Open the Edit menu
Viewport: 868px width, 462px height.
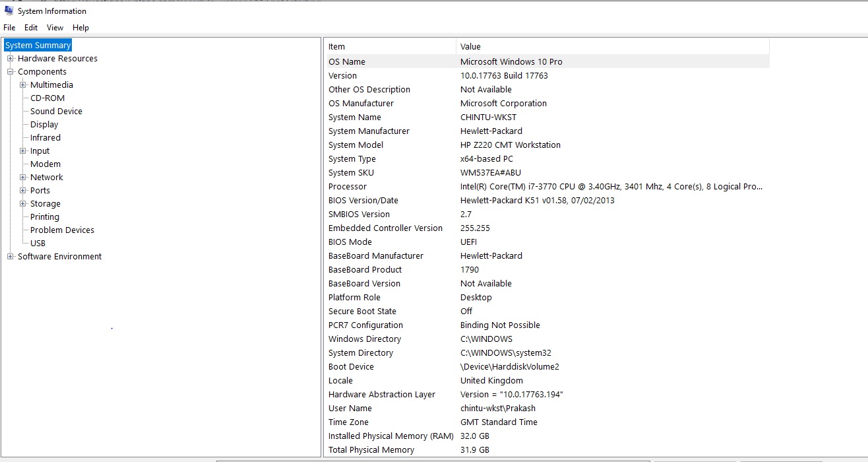[31, 28]
